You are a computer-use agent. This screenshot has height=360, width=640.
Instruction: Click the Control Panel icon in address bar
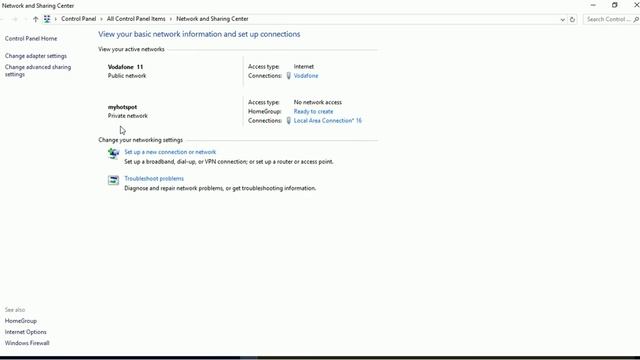pos(47,19)
